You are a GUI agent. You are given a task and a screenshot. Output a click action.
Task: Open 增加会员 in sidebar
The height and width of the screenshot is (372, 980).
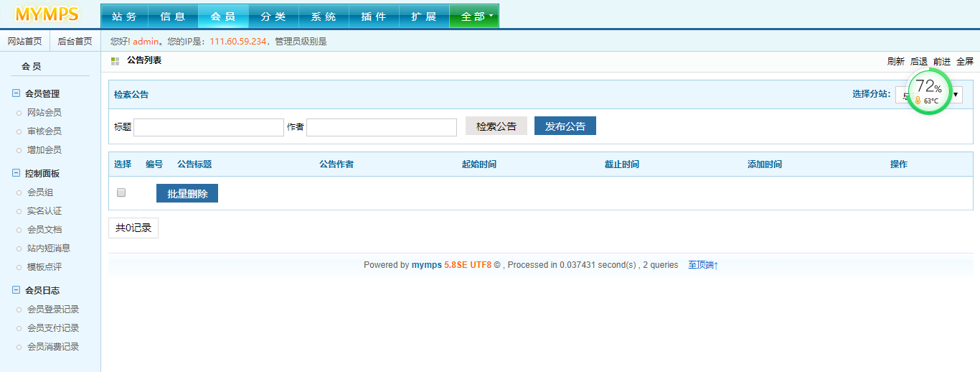point(44,150)
